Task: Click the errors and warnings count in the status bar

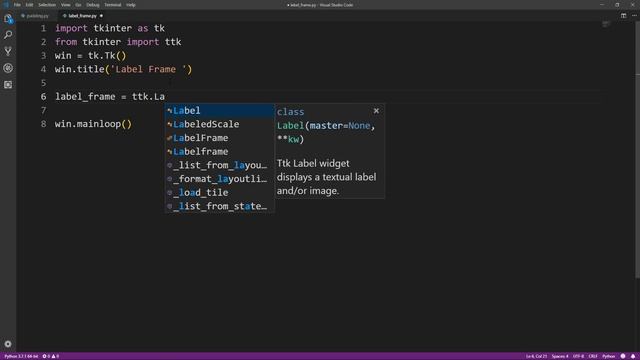Action: (51, 356)
